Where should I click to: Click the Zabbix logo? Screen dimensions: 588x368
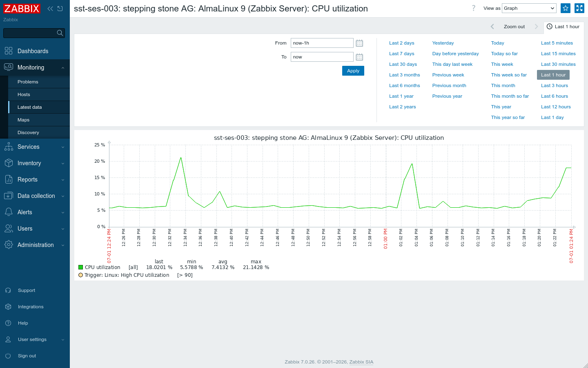pos(22,9)
